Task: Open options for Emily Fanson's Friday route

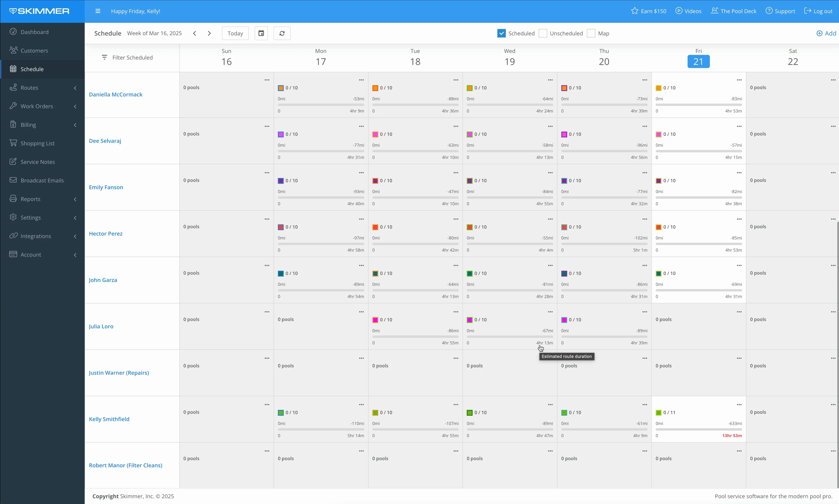Action: point(739,173)
